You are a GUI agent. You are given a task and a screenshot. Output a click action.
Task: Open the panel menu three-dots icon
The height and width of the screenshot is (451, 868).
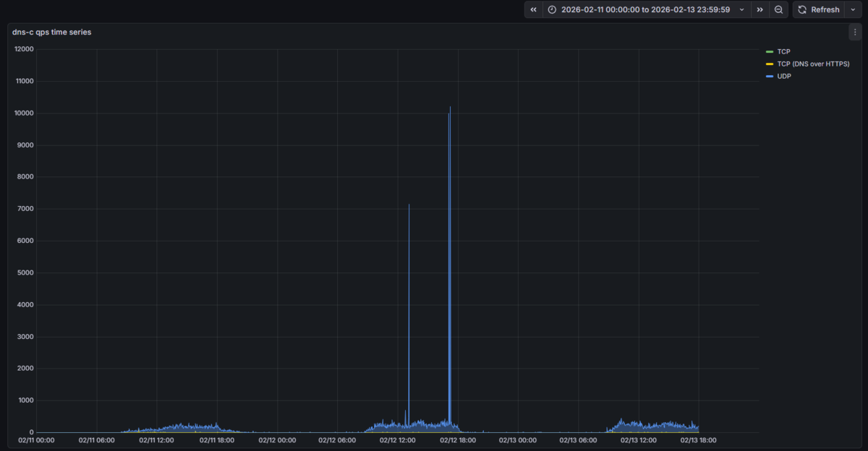[855, 32]
